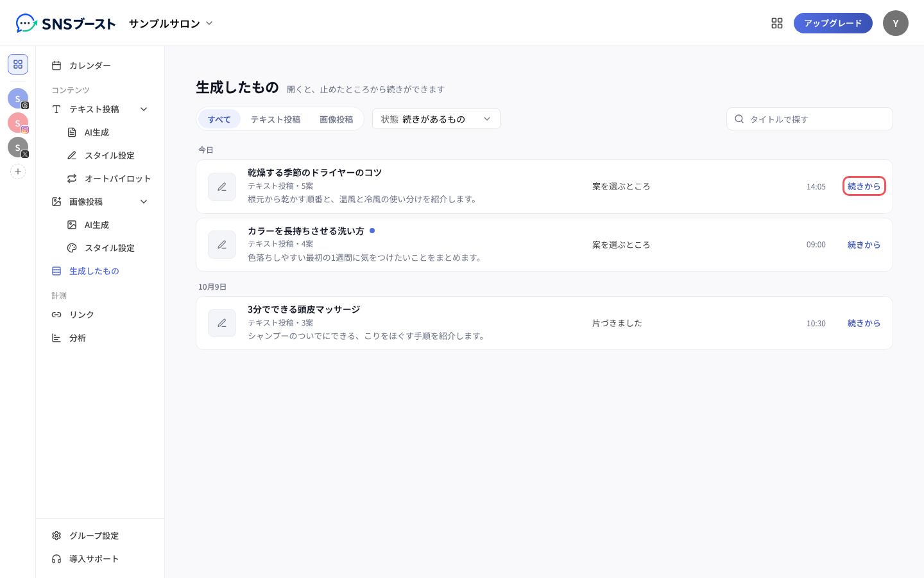Click 続きから for カラーを長持ちさせる洗い方
This screenshot has width=924, height=578.
coord(864,245)
